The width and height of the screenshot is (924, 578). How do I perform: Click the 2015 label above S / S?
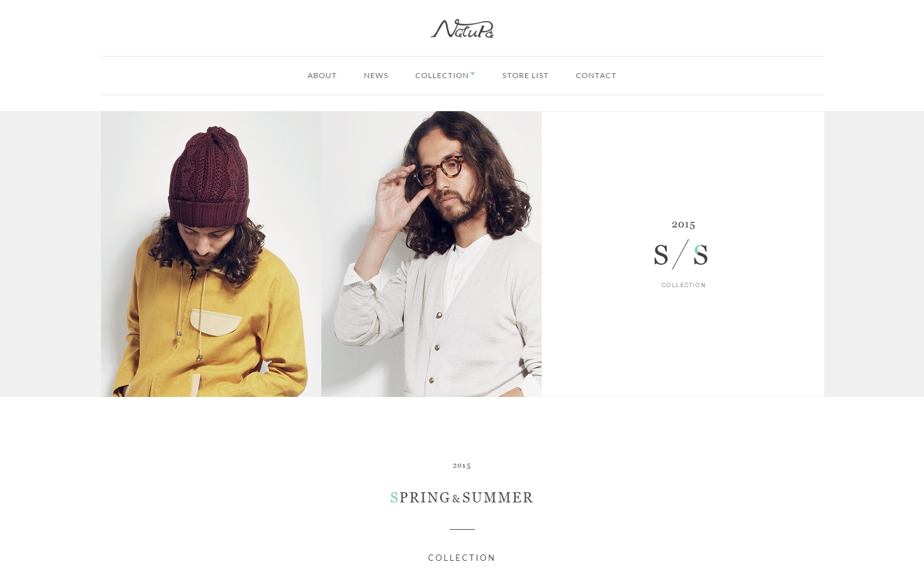tap(683, 224)
